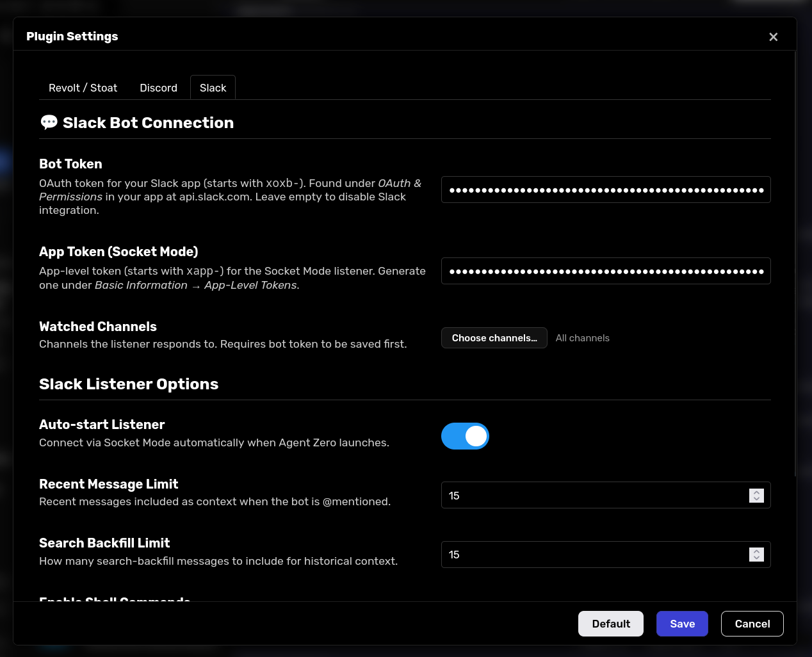Save the plugin settings
This screenshot has height=657, width=812.
[682, 624]
